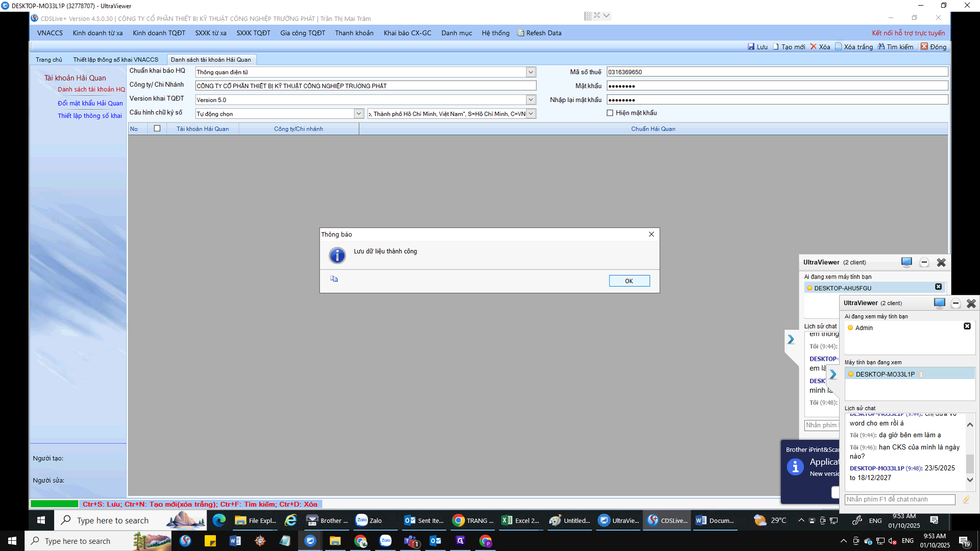Click CDSLive icon in remote taskbar
The width and height of the screenshot is (980, 551).
click(653, 520)
